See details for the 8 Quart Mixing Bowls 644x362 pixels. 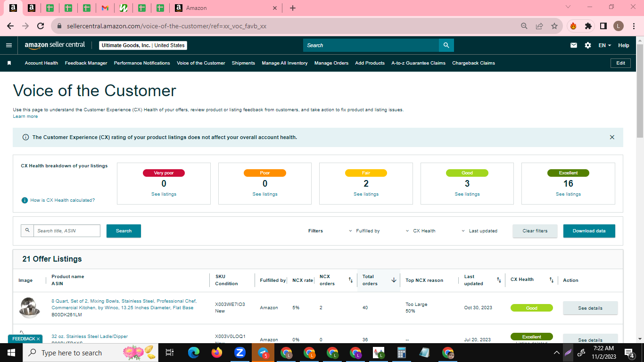(590, 308)
